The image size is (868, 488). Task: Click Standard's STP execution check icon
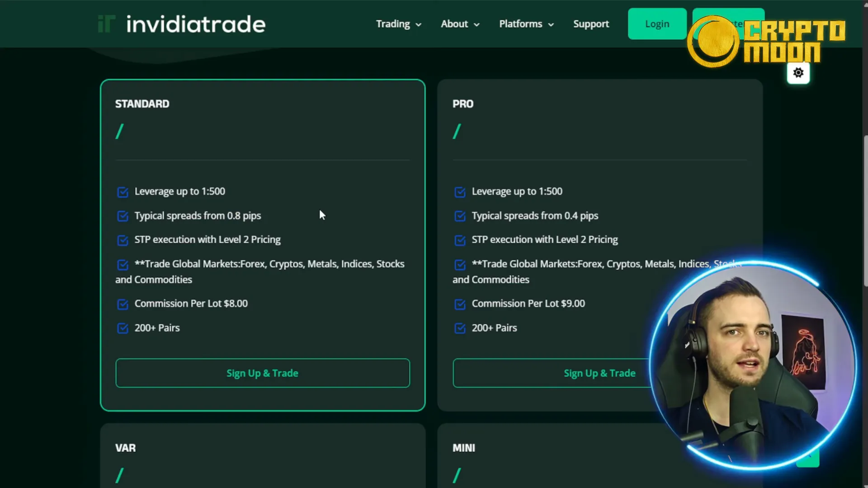click(x=123, y=240)
